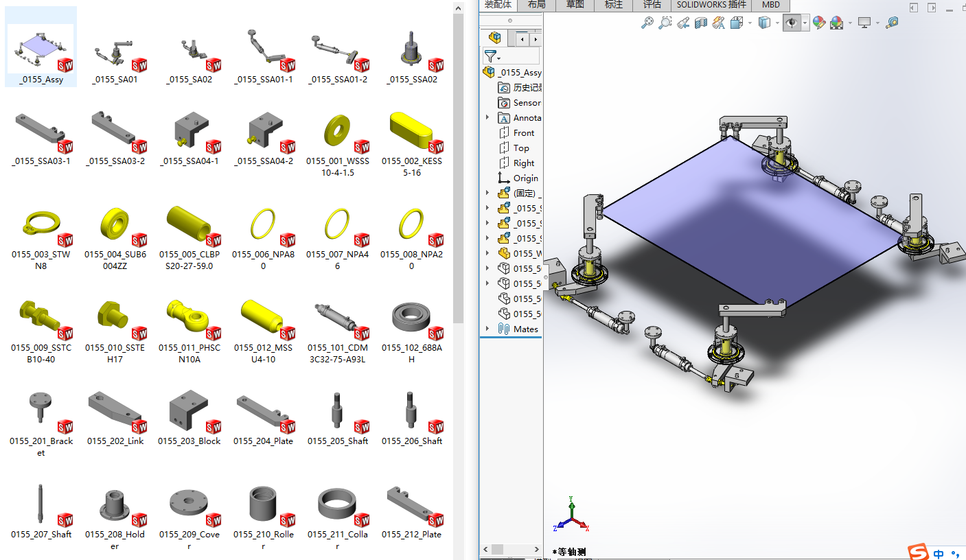This screenshot has height=560, width=966.
Task: Open the _0155_SSA02 part thumbnail
Action: (x=411, y=48)
